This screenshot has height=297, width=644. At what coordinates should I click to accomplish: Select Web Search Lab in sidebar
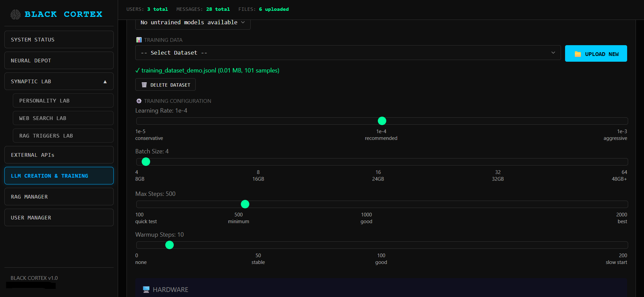63,118
